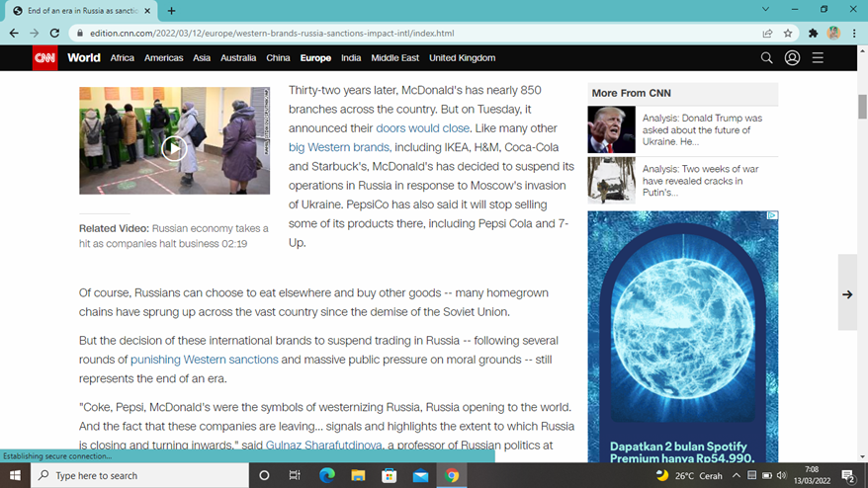Screen dimensions: 868x488
Task: Follow the 'doors would close' link
Action: (x=422, y=128)
